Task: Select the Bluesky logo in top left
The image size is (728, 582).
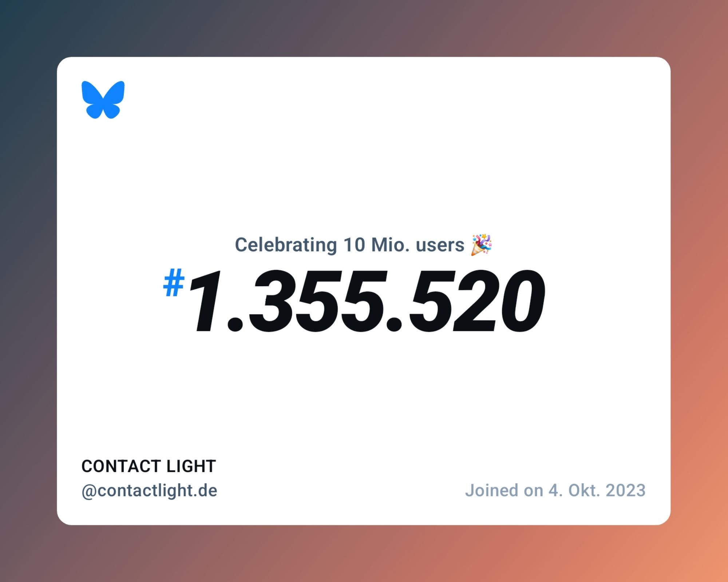Action: click(x=103, y=99)
